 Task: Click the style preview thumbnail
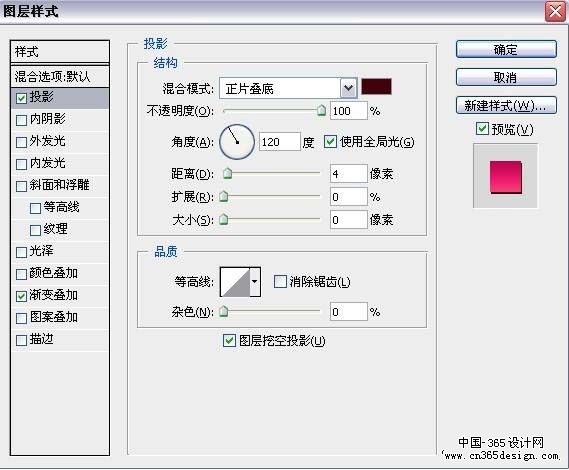click(x=505, y=176)
